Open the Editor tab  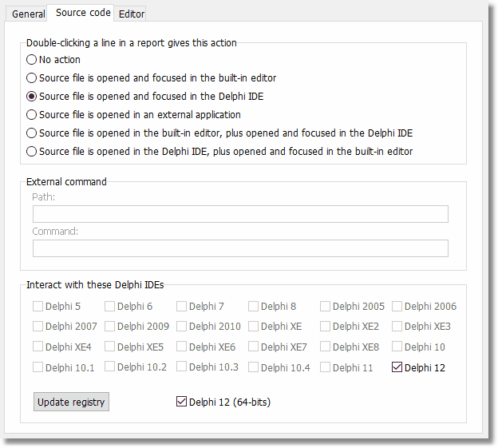132,14
